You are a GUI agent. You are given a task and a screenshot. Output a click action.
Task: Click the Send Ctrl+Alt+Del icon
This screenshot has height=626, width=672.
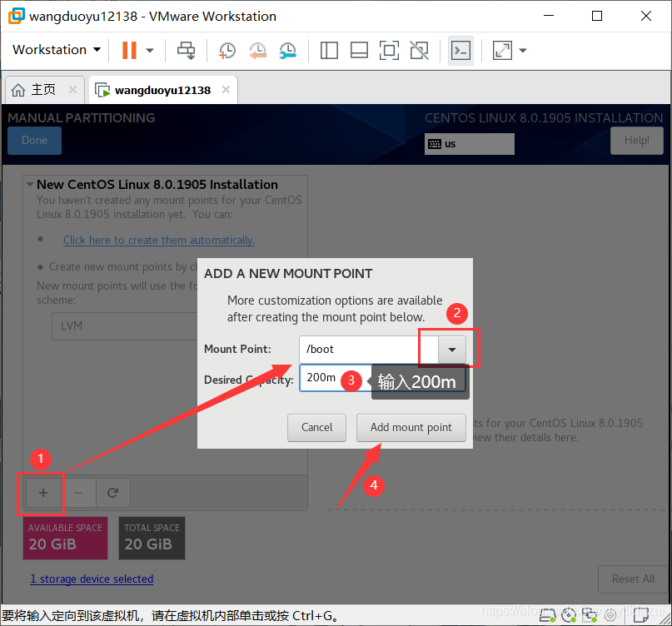click(186, 50)
